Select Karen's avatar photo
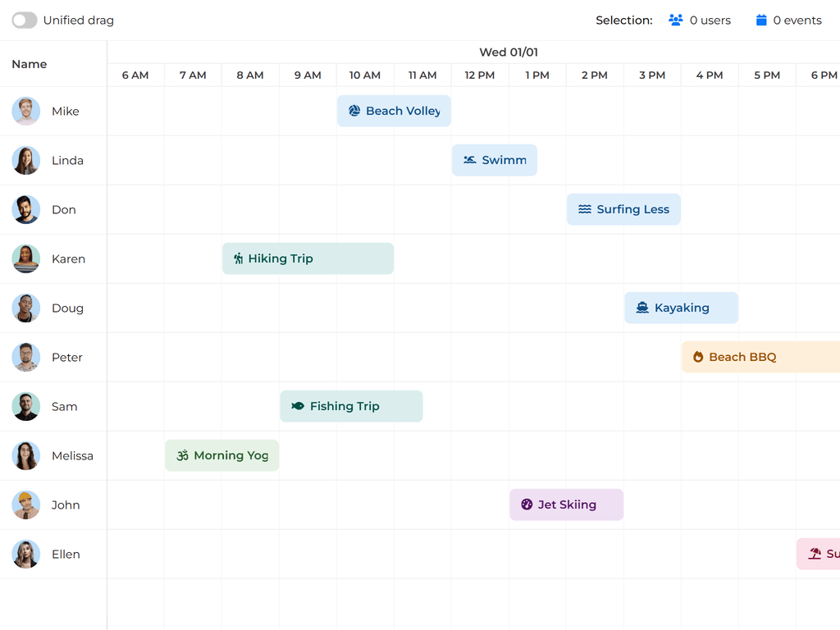This screenshot has width=840, height=630. (26, 258)
